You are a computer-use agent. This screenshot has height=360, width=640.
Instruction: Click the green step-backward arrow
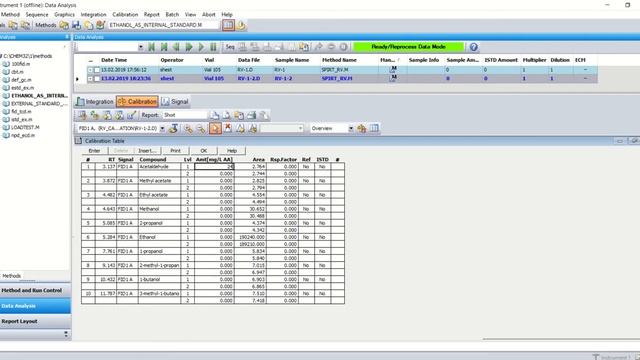(176, 47)
